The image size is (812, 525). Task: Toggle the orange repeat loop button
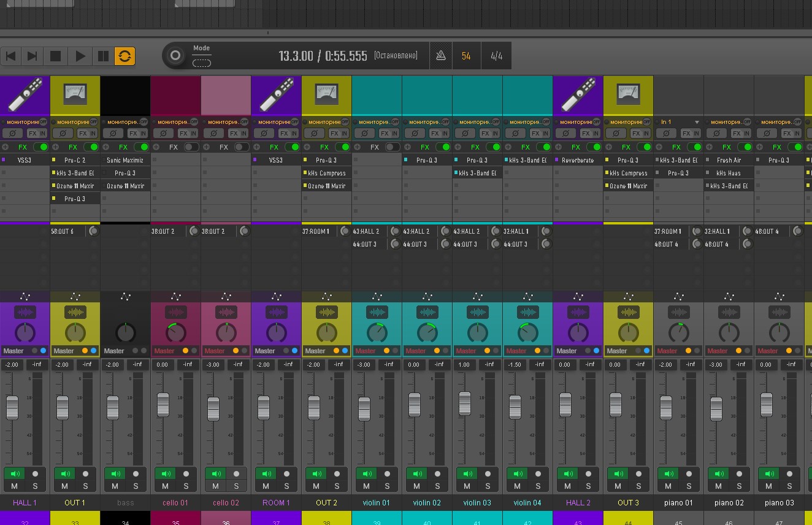(124, 56)
